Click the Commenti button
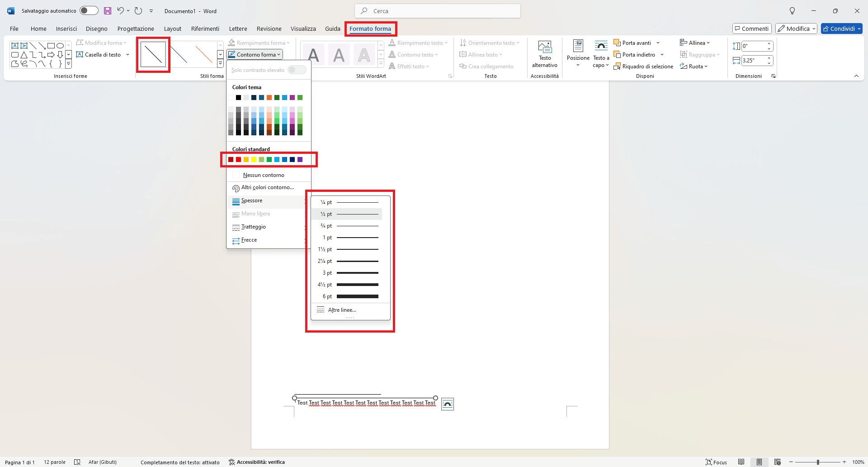This screenshot has height=467, width=868. coord(751,29)
